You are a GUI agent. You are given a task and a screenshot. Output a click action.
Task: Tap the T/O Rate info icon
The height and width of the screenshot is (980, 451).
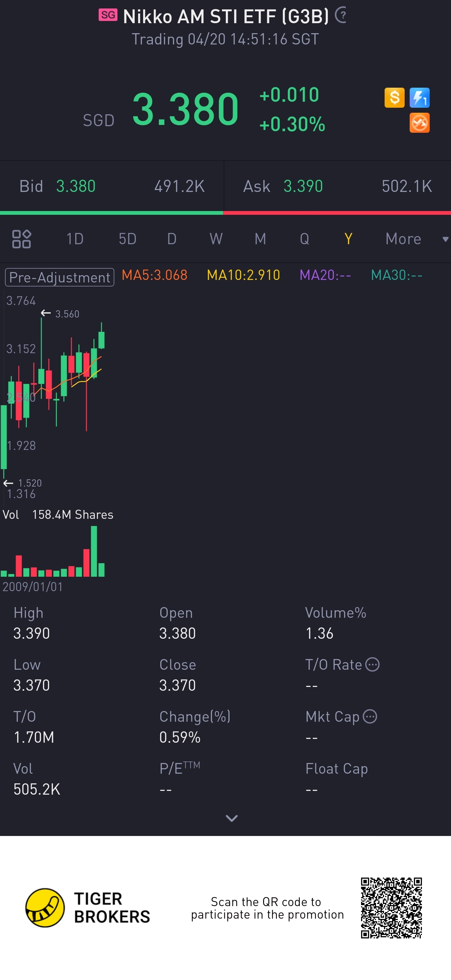pos(372,665)
